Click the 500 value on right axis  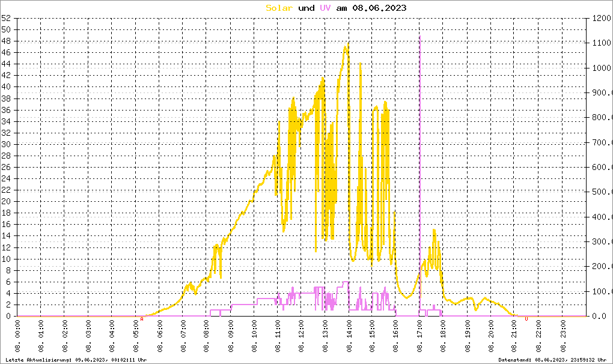[600, 192]
